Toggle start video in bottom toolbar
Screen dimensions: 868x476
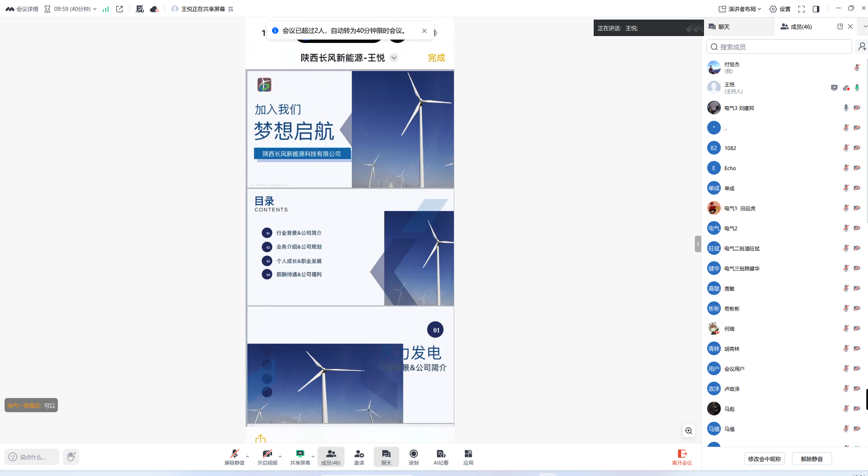[267, 457]
